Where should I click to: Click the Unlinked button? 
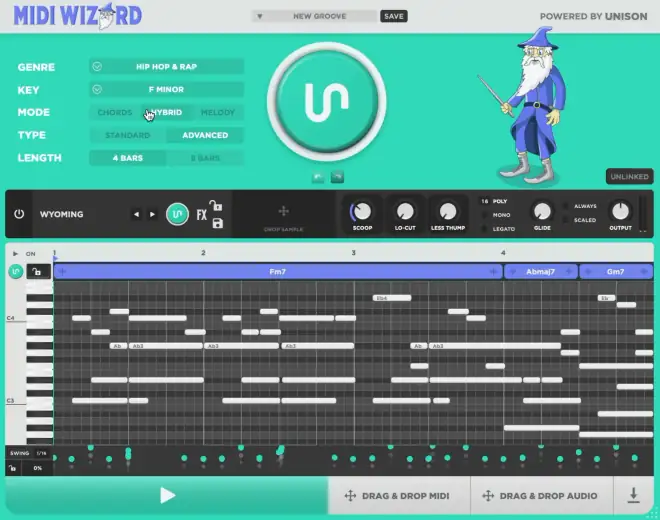click(630, 176)
